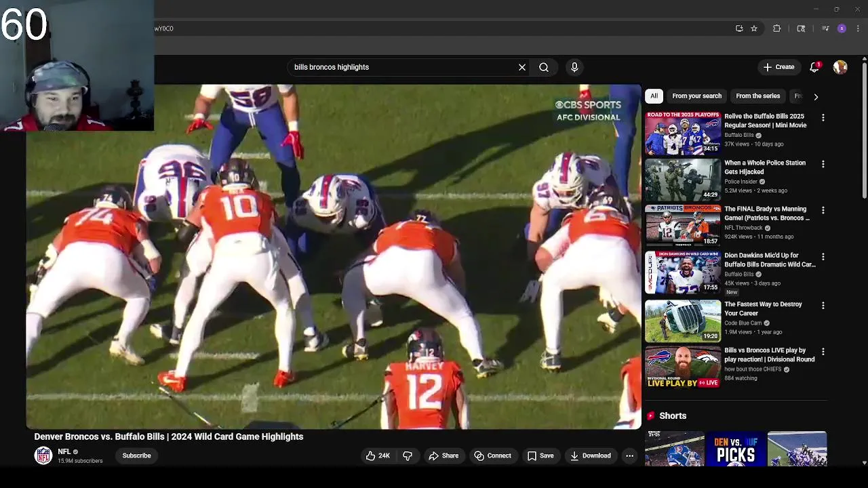
Task: Click the 'Code Blue Cam' channel name
Action: (743, 323)
